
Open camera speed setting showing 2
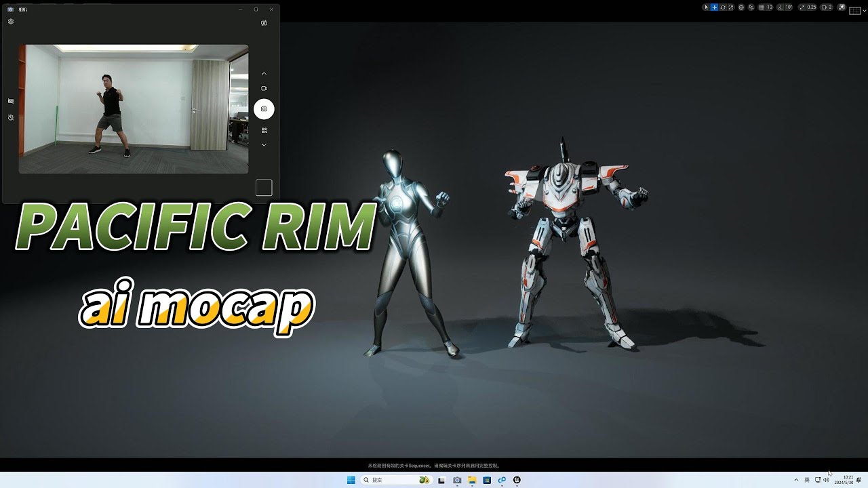(x=827, y=7)
